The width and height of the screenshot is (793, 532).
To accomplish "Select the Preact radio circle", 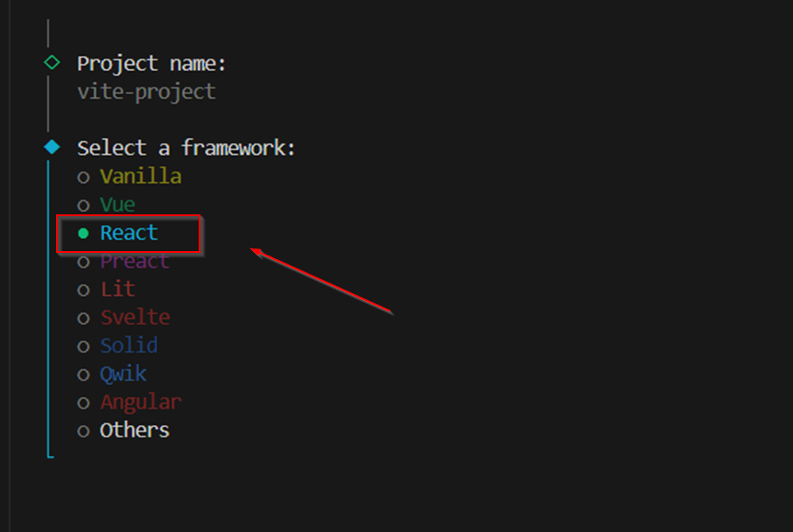I will coord(83,262).
